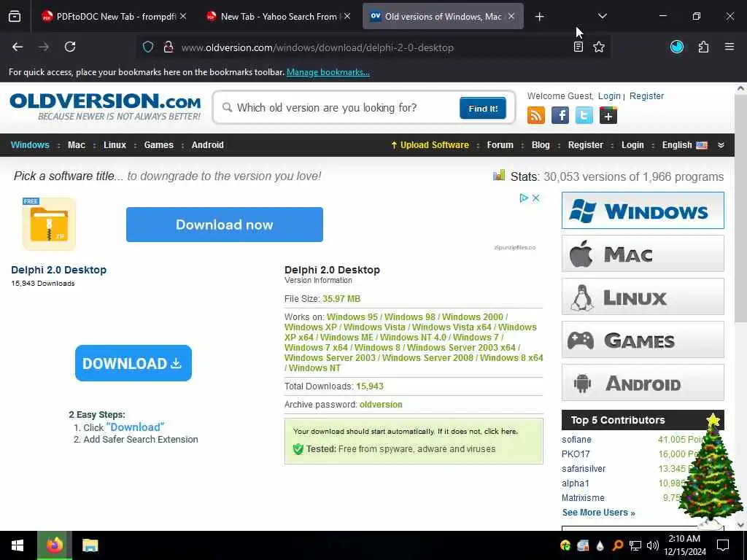Viewport: 747px width, 560px height.
Task: Open the GAMES sidebar category button
Action: click(643, 340)
